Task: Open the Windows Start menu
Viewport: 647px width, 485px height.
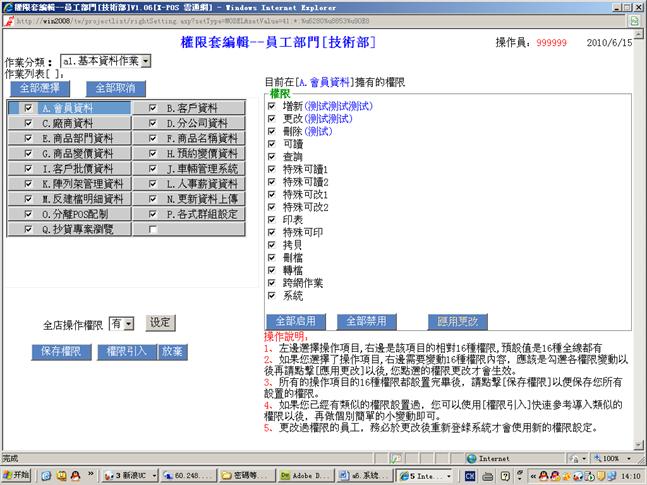Action: click(x=17, y=475)
